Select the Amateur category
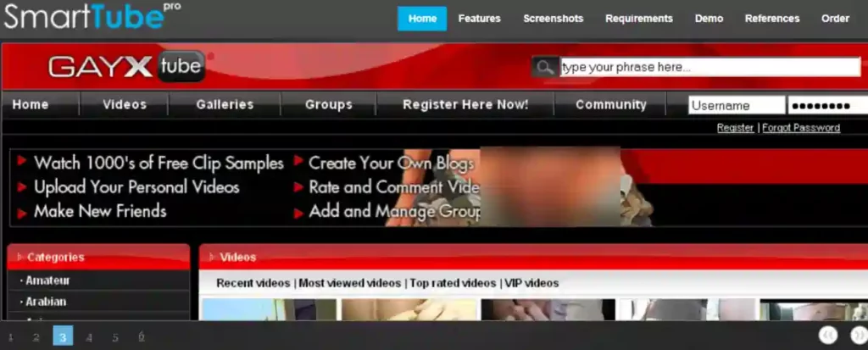Image resolution: width=868 pixels, height=350 pixels. (x=47, y=281)
